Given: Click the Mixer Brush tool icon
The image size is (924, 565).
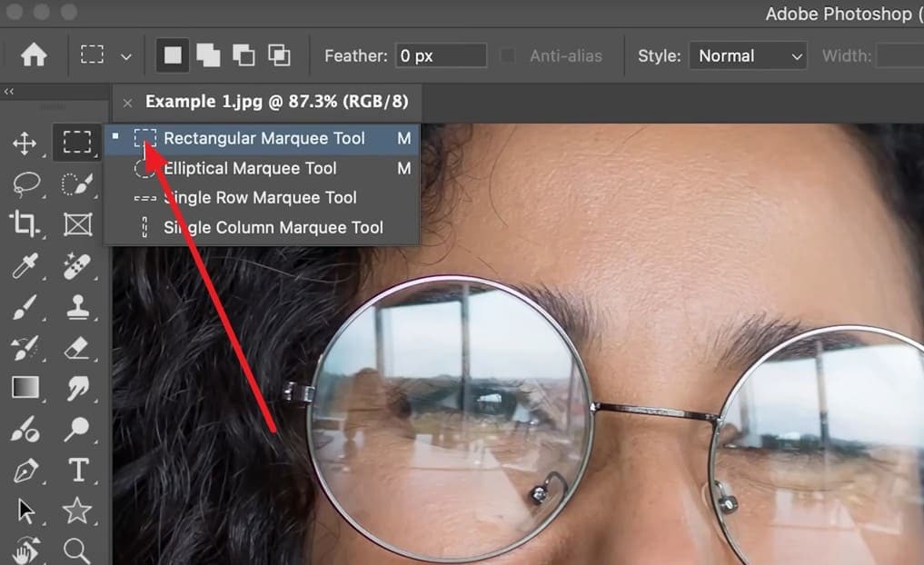Looking at the screenshot, I should tap(25, 430).
